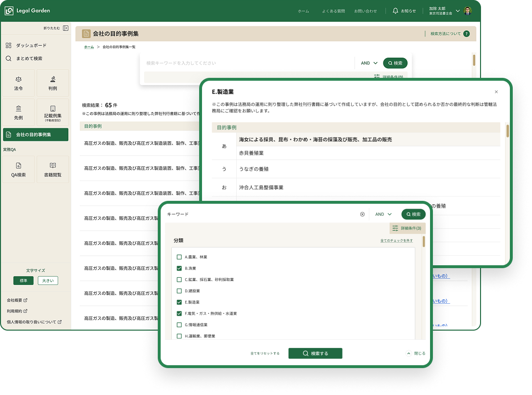
Task: Uncheck the E.製造業 checkbox
Action: pos(179,302)
